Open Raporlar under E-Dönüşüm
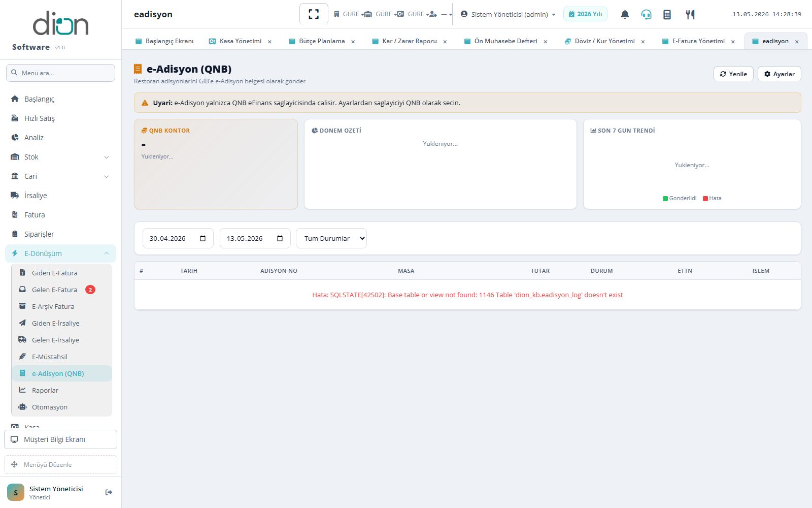Screen dimensions: 812x508 62,390
